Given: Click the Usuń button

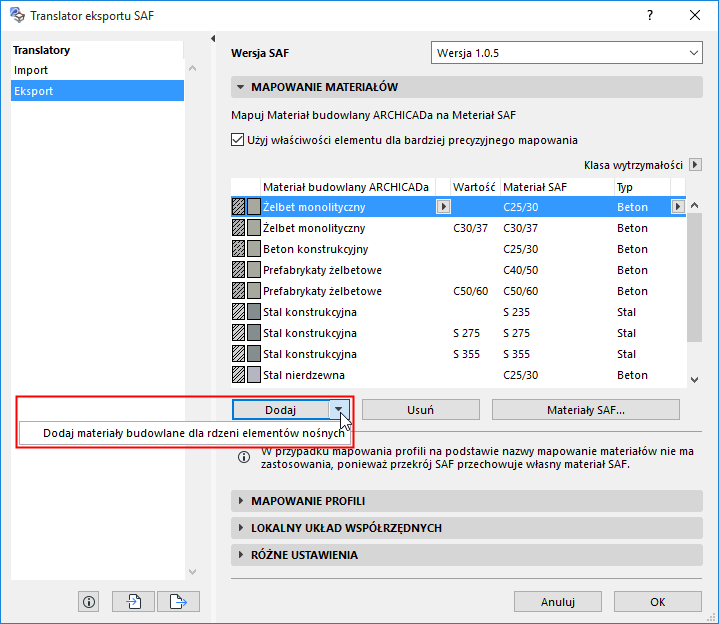Looking at the screenshot, I should (x=420, y=409).
